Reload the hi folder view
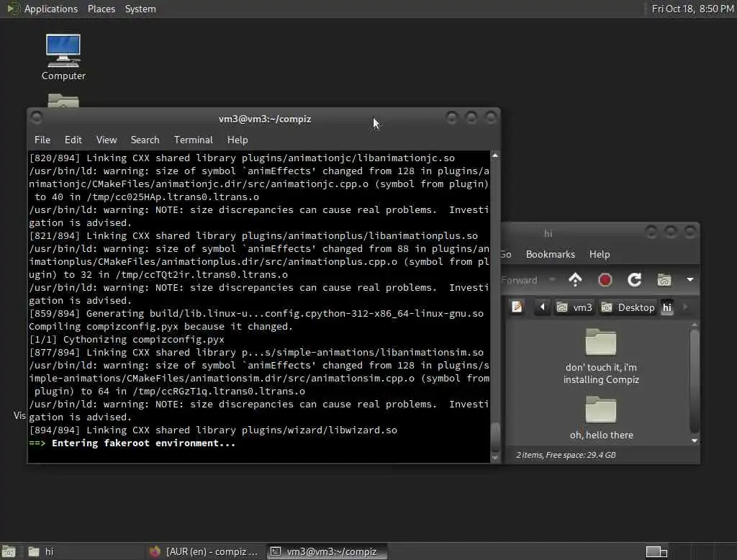 pyautogui.click(x=635, y=280)
